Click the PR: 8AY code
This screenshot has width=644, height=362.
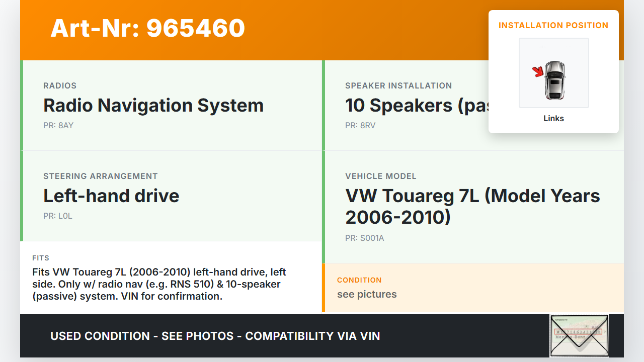pyautogui.click(x=58, y=126)
